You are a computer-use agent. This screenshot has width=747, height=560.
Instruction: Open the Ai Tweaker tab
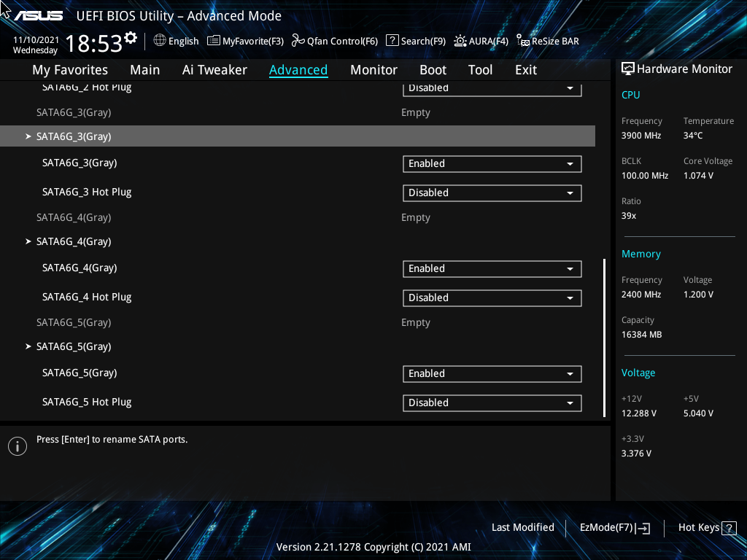[x=214, y=70]
